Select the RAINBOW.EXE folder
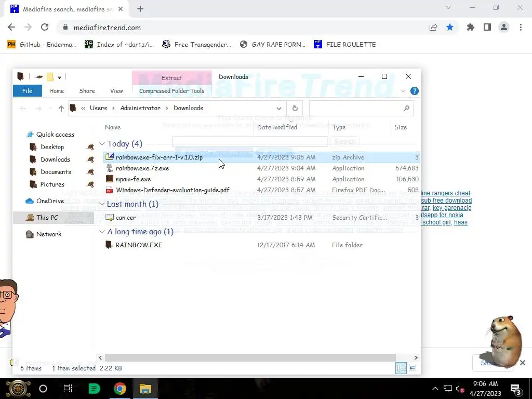This screenshot has height=399, width=532. 262,245
